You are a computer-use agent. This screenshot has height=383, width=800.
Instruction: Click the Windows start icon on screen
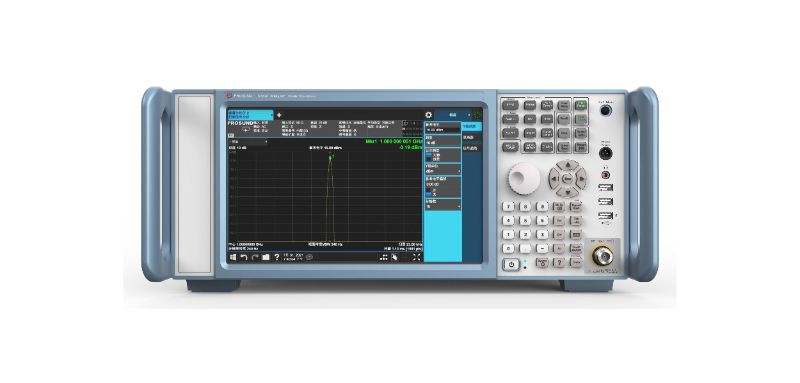coord(233,258)
